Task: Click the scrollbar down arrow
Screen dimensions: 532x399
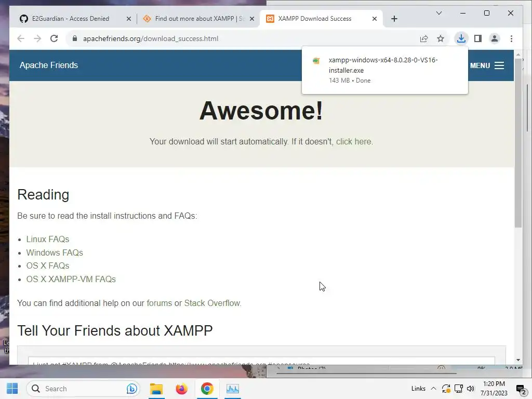Action: coord(518,360)
